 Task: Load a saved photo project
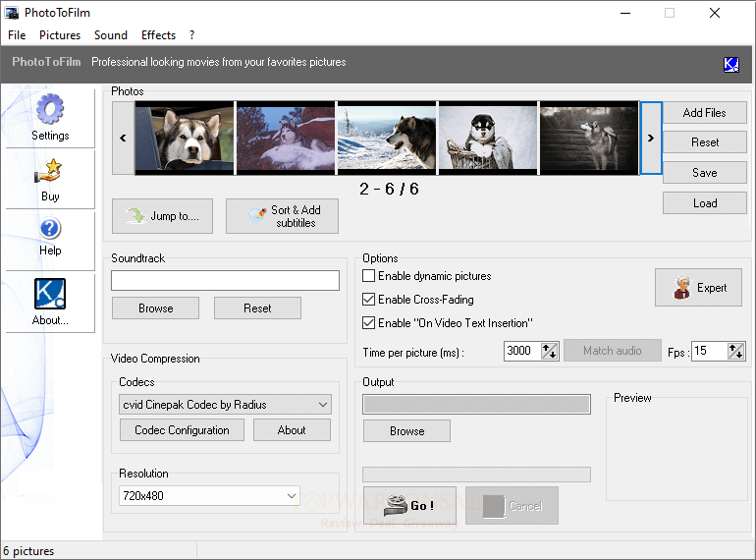(704, 203)
